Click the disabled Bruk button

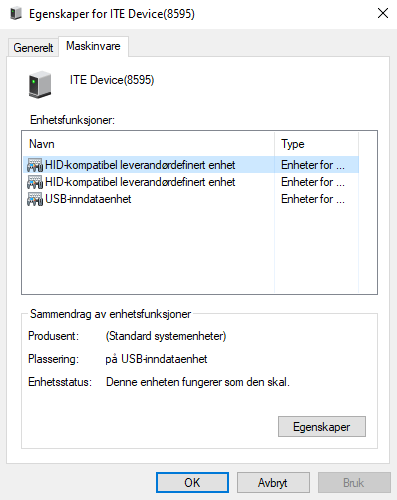point(354,483)
